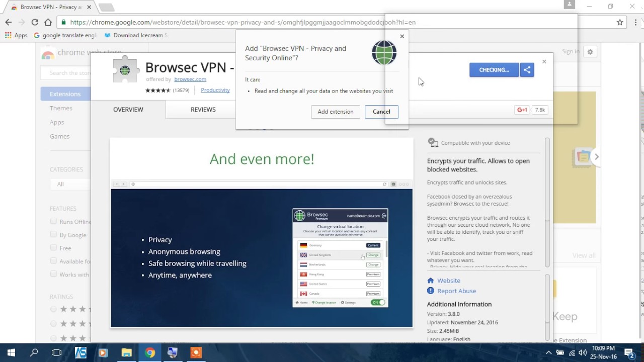Click the And even more screenshot

point(262,233)
